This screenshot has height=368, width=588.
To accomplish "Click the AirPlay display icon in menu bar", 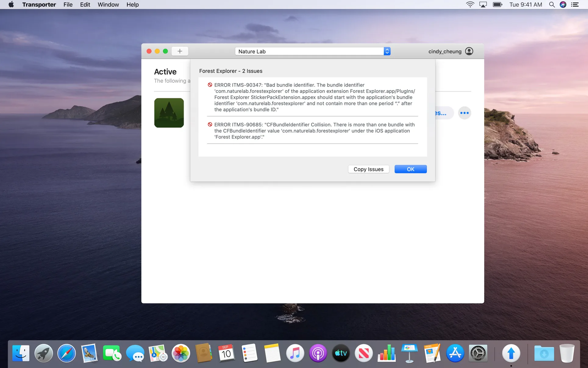I will (x=483, y=5).
